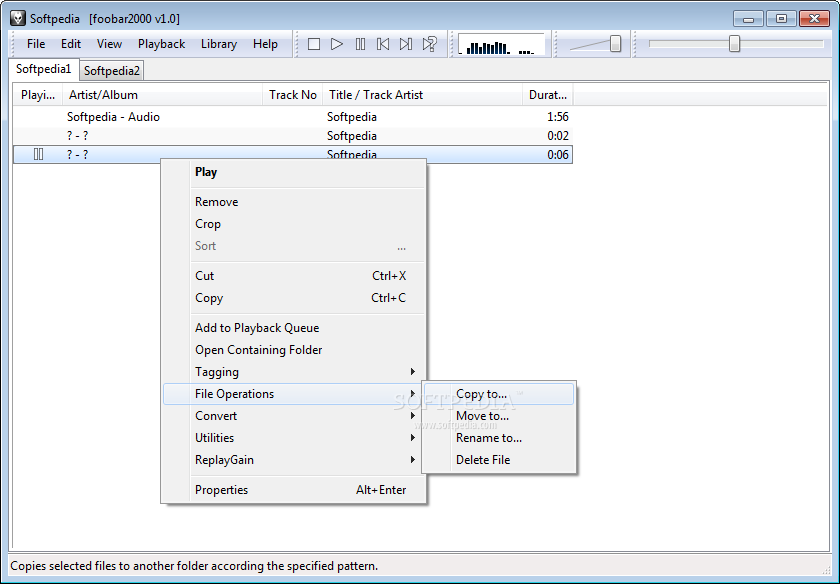840x584 pixels.
Task: Choose Rename to... in submenu
Action: coord(499,438)
